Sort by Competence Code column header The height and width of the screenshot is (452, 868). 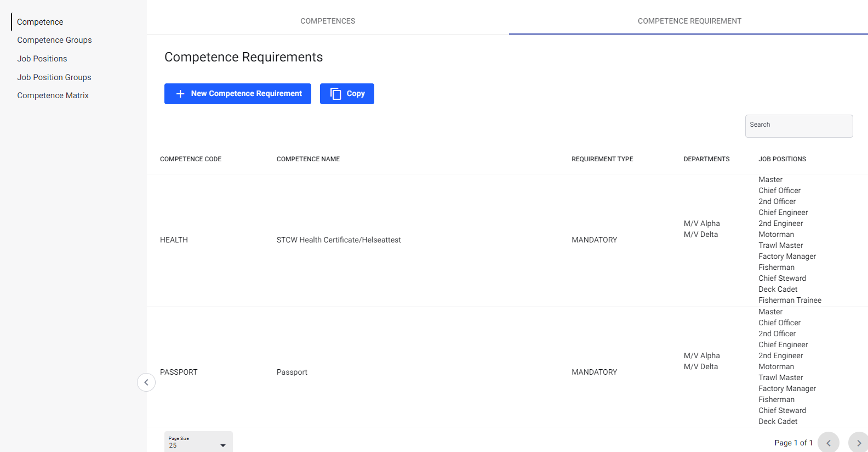[x=191, y=159]
